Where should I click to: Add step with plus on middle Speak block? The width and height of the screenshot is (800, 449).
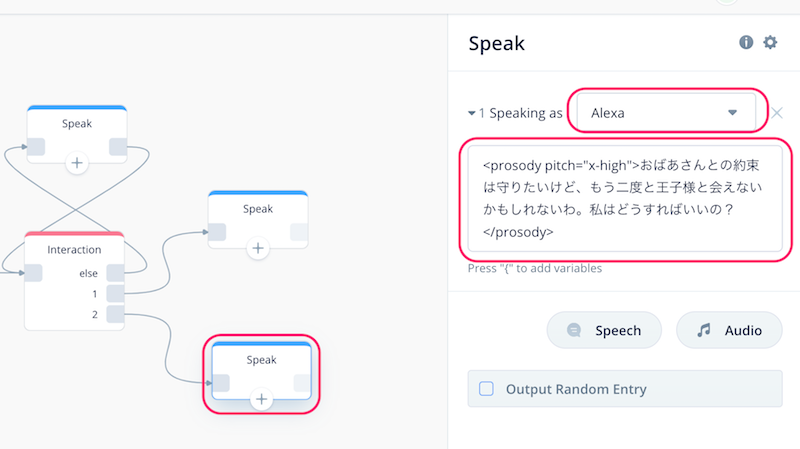pos(258,248)
